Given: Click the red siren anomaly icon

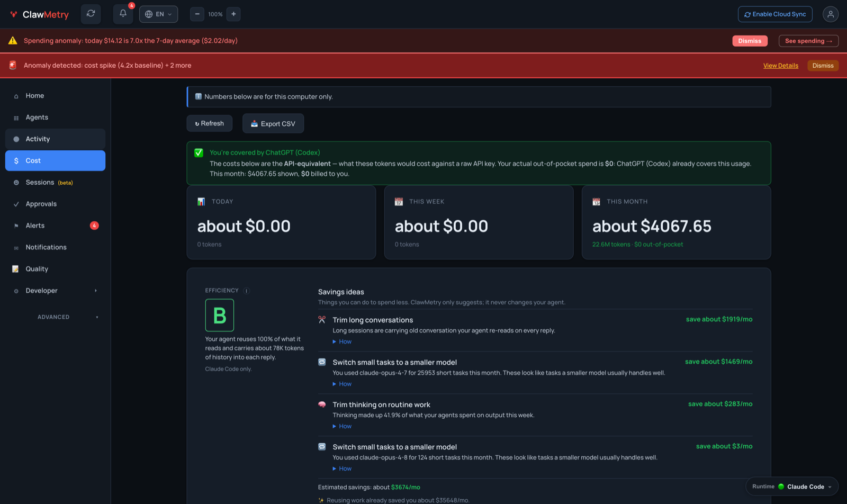Looking at the screenshot, I should (x=13, y=65).
